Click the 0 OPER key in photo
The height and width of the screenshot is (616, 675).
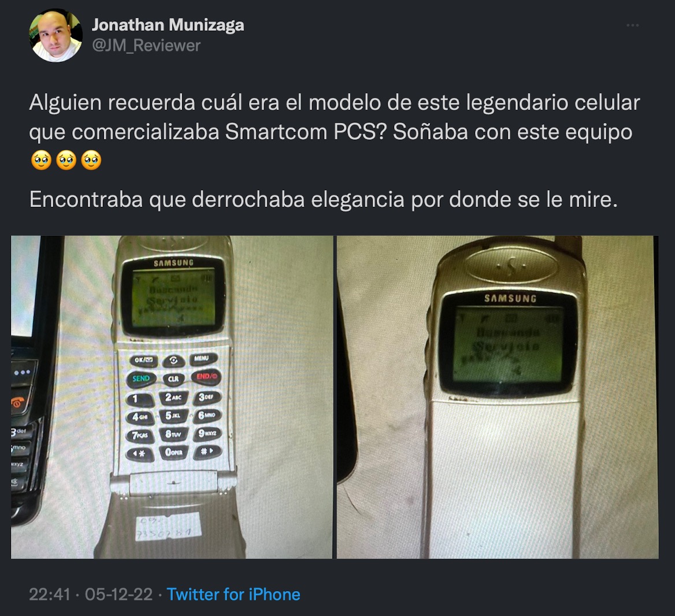click(x=173, y=452)
